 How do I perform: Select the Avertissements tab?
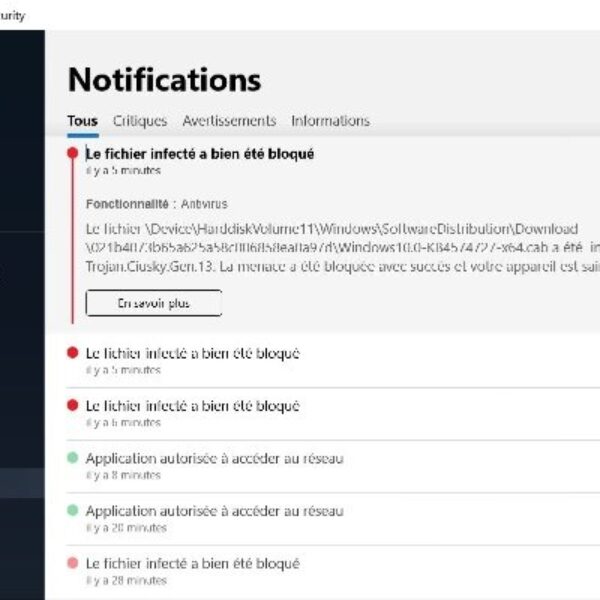pyautogui.click(x=229, y=121)
